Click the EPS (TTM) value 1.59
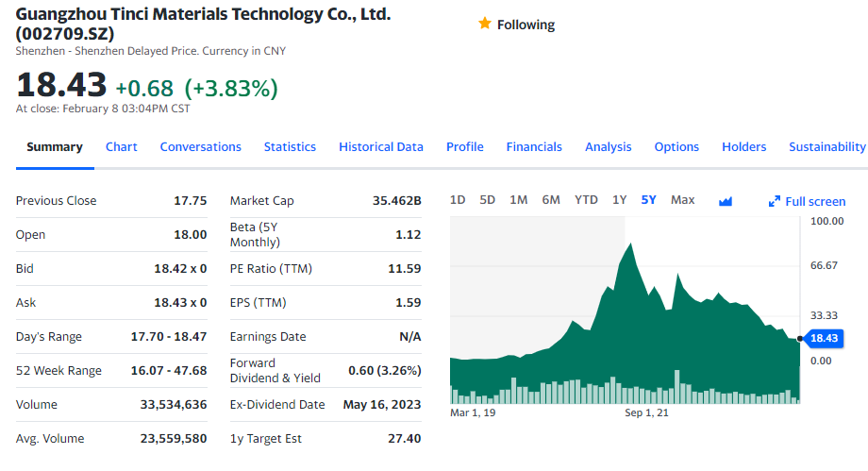This screenshot has width=868, height=471. 409,303
